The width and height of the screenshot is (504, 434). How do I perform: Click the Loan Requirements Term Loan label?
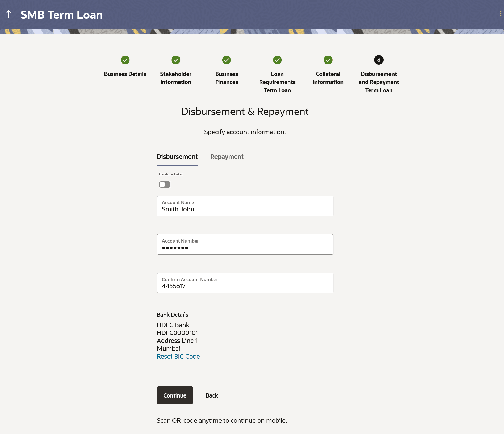277,82
